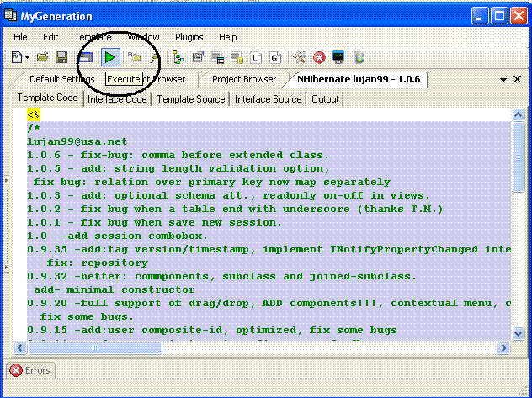Click the line starting with 1.0.1 - fix bug
This screenshot has width=532, height=398.
coord(154,222)
